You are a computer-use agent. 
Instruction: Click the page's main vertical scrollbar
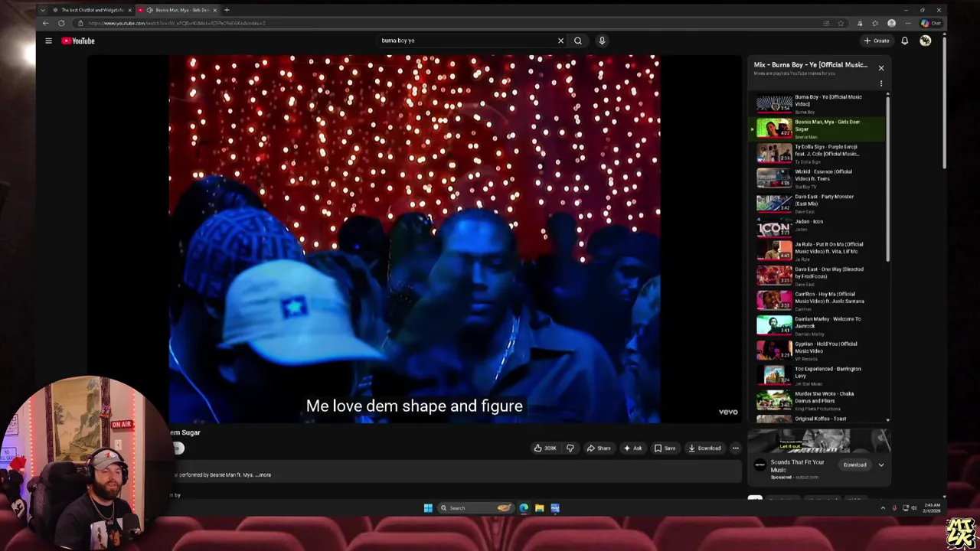pyautogui.click(x=945, y=103)
